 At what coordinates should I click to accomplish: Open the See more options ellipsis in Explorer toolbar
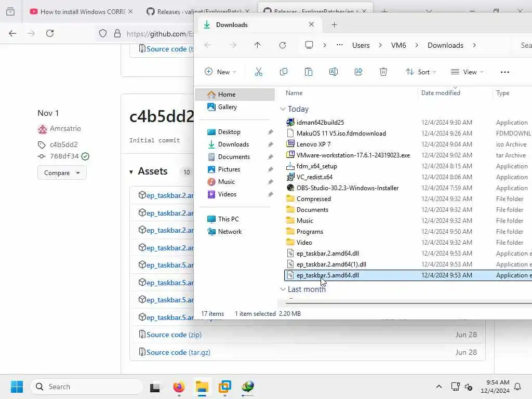pos(505,72)
